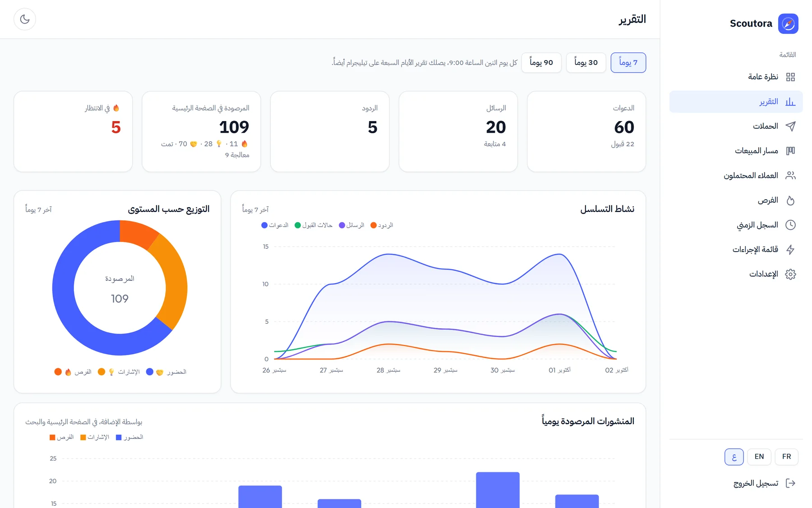
Task: Click the 4 متابعة subtext
Action: 495,144
